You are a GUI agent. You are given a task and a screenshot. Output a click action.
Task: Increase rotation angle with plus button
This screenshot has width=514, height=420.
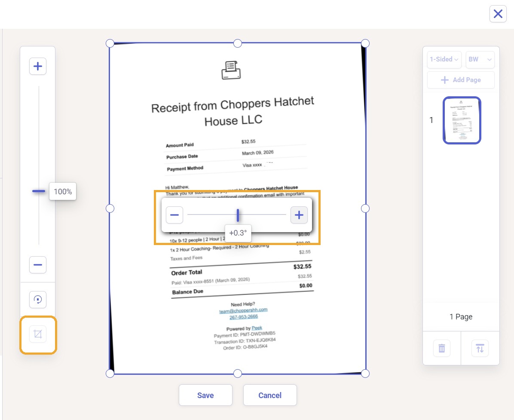[299, 215]
